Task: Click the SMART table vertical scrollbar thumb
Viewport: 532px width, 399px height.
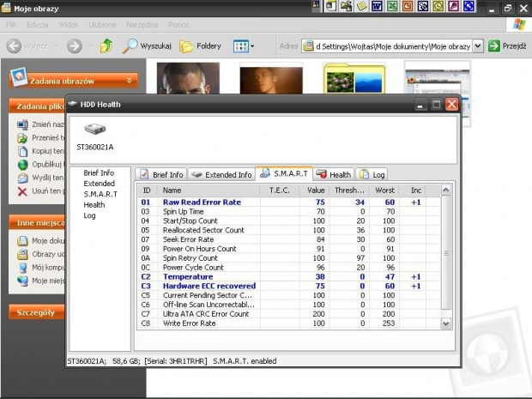Action: [x=446, y=253]
